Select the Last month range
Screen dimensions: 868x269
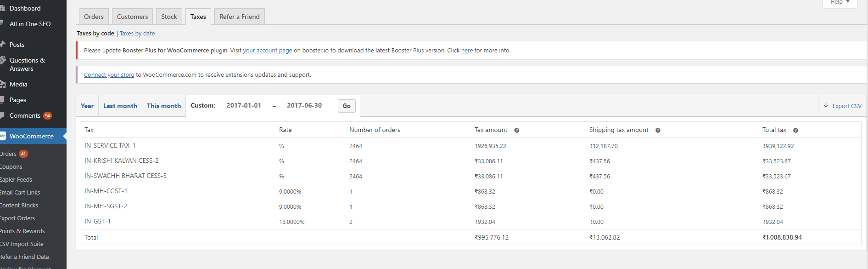click(x=120, y=106)
